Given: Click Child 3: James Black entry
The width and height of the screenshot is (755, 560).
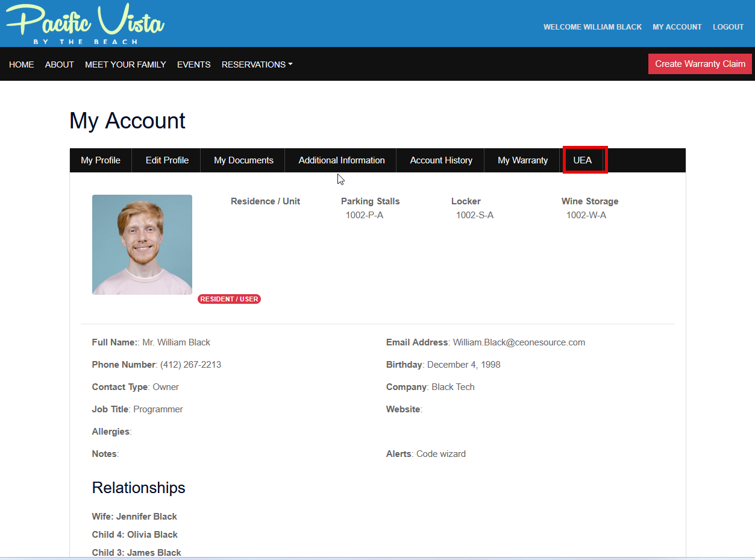Looking at the screenshot, I should pyautogui.click(x=137, y=553).
